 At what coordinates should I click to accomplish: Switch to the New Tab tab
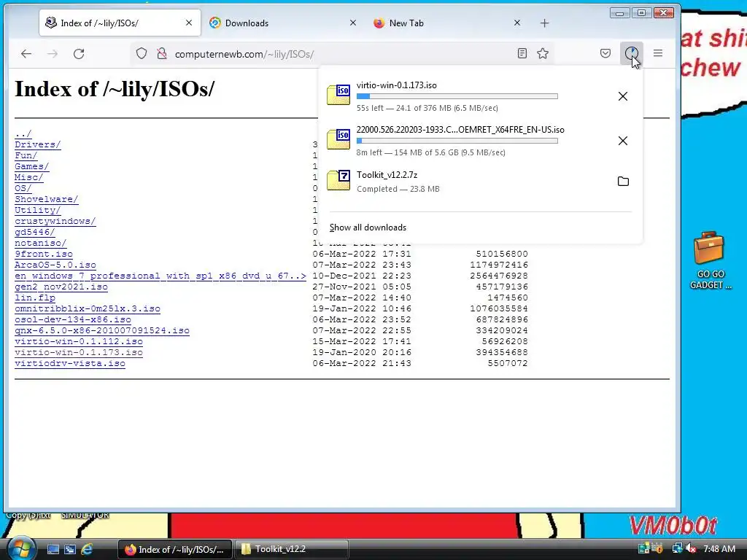click(447, 23)
